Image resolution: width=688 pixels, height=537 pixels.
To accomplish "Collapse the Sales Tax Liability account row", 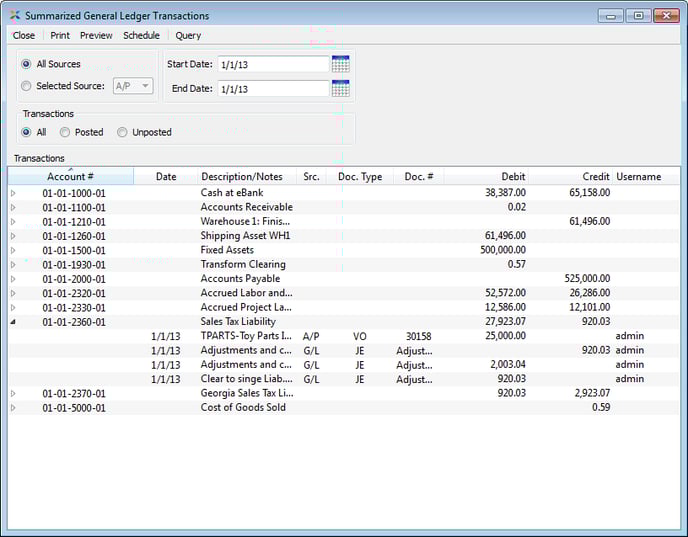I will 13,322.
